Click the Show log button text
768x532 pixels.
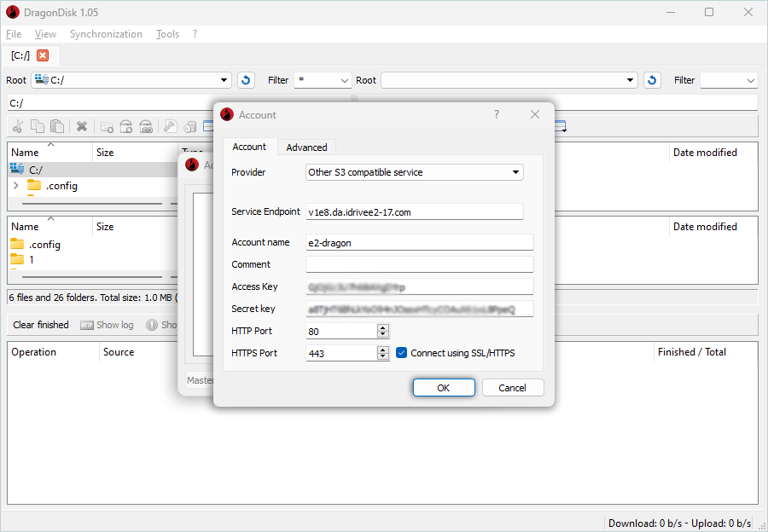[x=115, y=325]
